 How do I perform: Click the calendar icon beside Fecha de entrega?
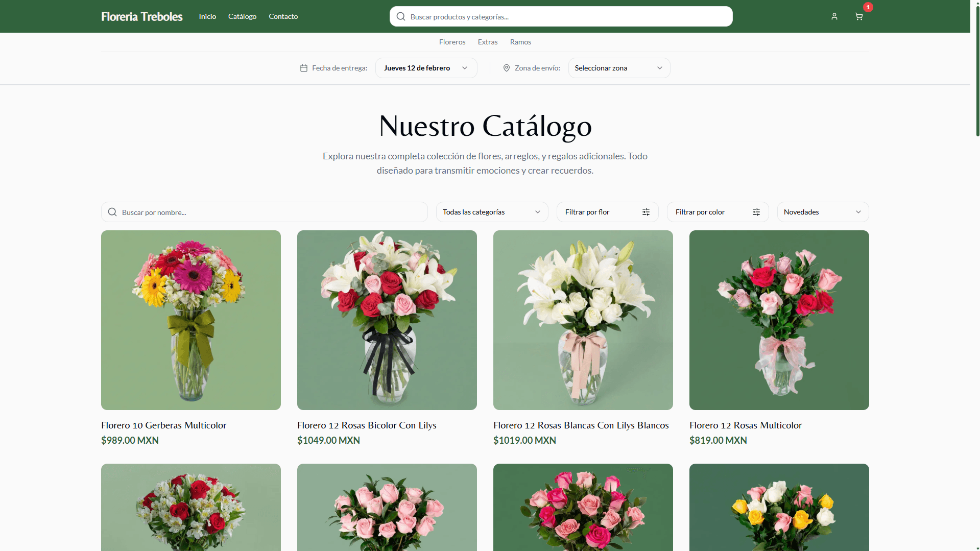(x=304, y=68)
